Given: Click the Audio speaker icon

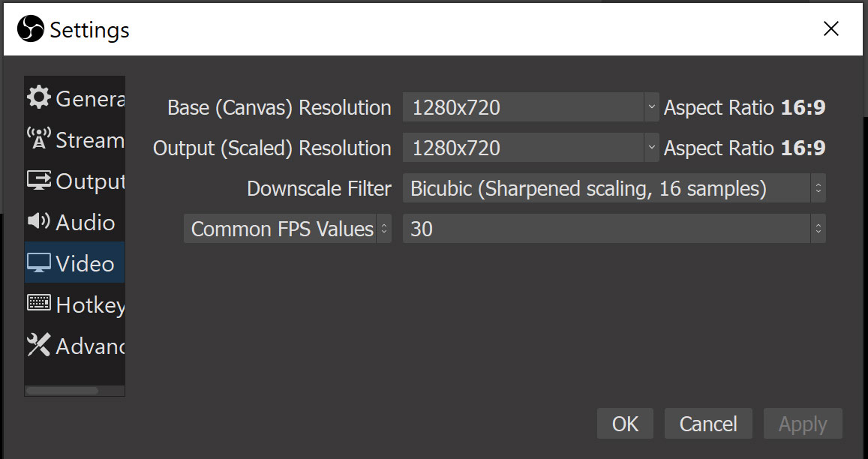Looking at the screenshot, I should click(x=39, y=222).
